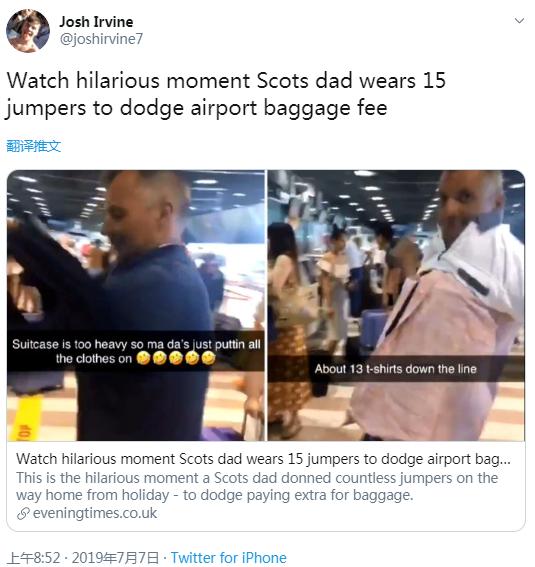Click the yellow sign in left thumbnail
The height and width of the screenshot is (567, 535).
point(27,418)
